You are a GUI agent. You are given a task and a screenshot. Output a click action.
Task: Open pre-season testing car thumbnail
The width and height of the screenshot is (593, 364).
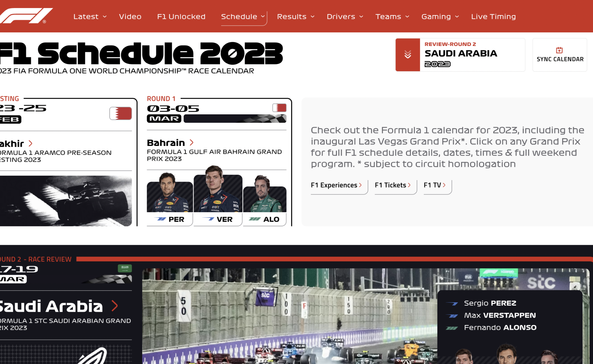pos(66,201)
